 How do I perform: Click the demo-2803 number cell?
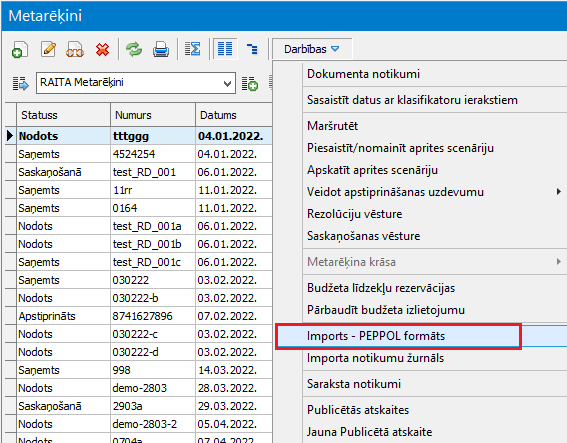pyautogui.click(x=153, y=388)
